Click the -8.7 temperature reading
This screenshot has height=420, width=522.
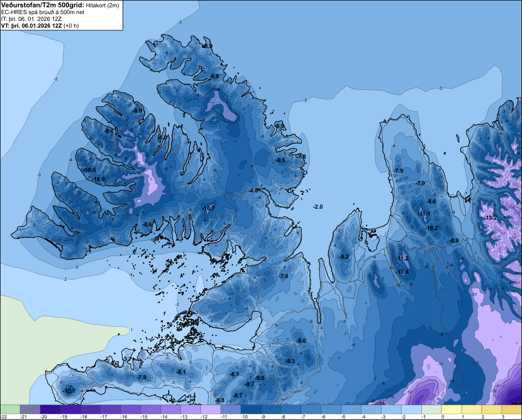(x=238, y=395)
